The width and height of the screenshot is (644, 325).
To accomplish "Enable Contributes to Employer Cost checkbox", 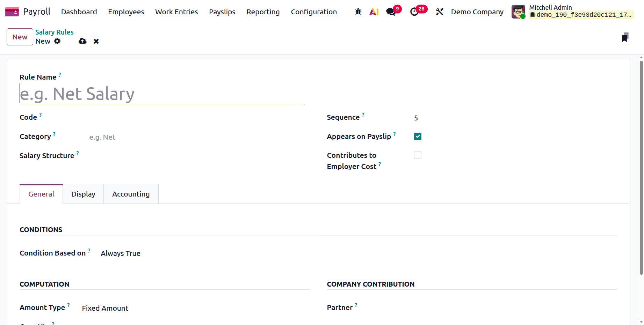I will coord(418,155).
